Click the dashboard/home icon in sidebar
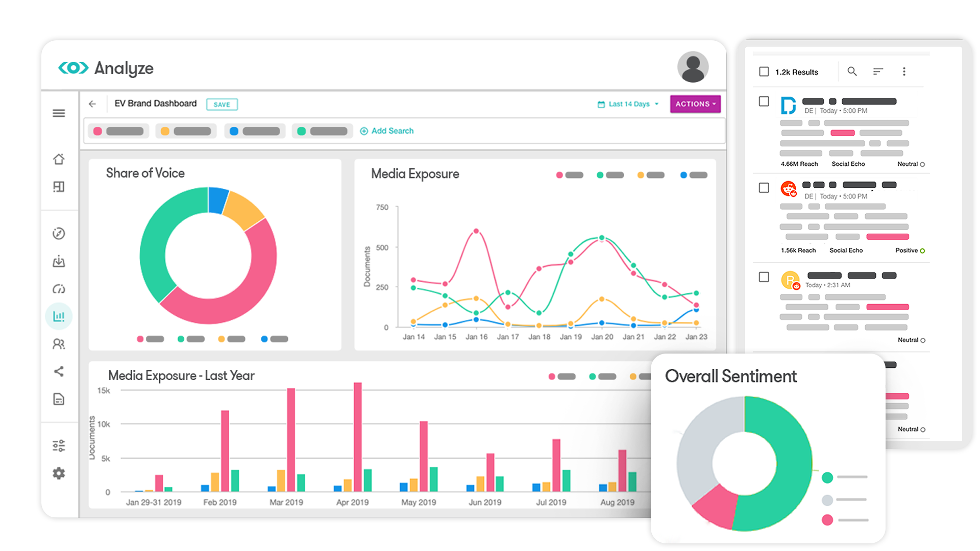This screenshot has width=980, height=551. click(60, 159)
